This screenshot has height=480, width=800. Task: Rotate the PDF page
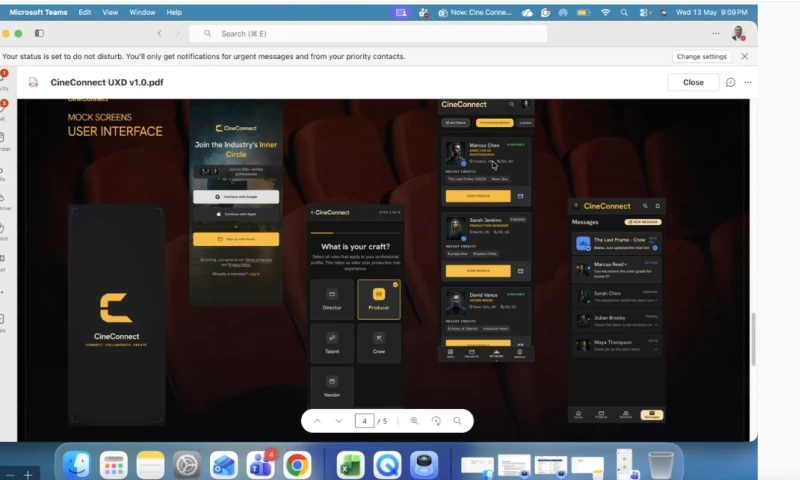[x=436, y=421]
